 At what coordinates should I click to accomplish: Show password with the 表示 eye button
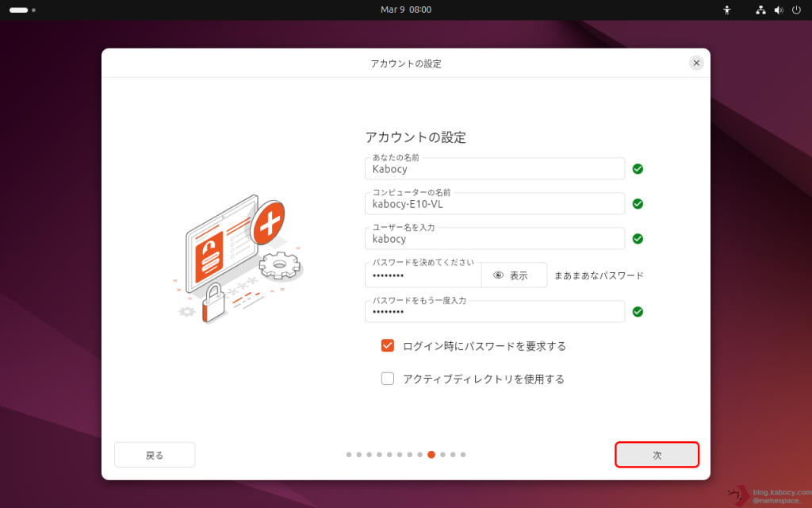514,275
